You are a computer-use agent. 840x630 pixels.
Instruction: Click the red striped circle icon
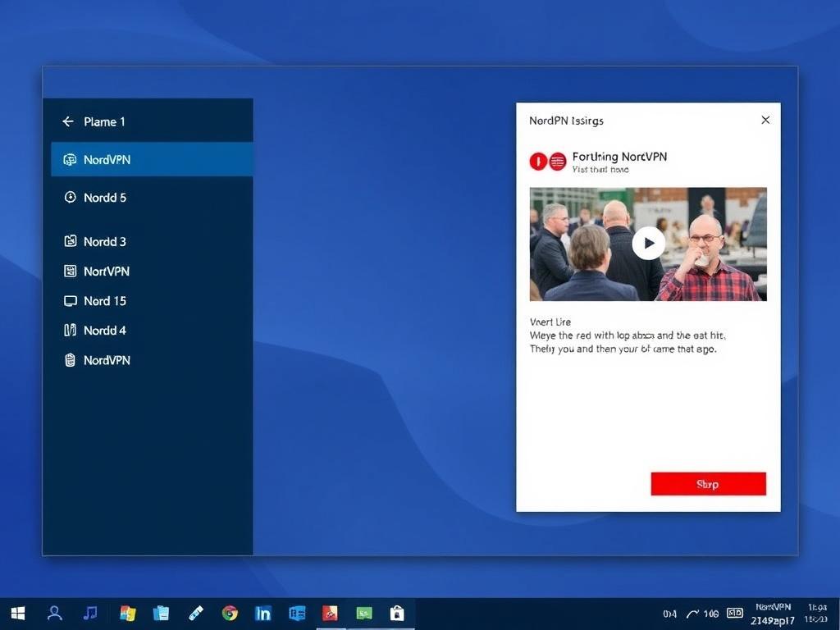[x=558, y=162]
